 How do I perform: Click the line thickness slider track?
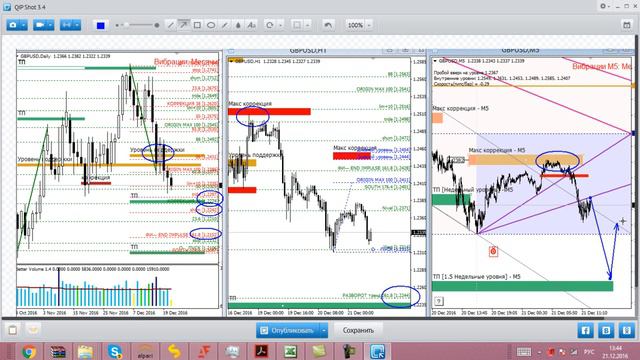pos(137,25)
